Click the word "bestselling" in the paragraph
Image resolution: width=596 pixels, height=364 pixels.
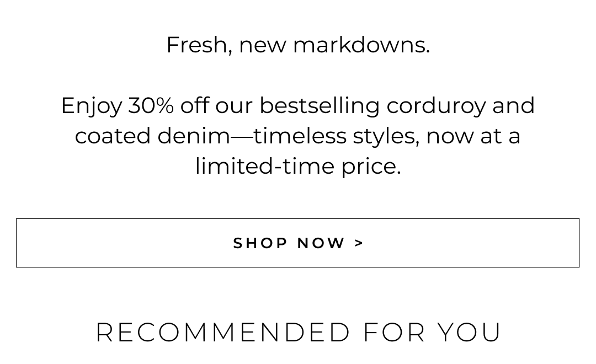coord(320,105)
